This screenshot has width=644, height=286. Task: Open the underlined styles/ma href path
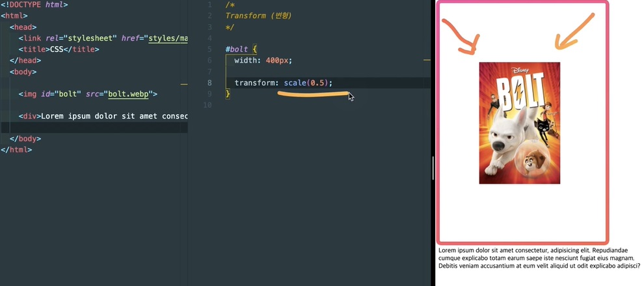coord(168,38)
